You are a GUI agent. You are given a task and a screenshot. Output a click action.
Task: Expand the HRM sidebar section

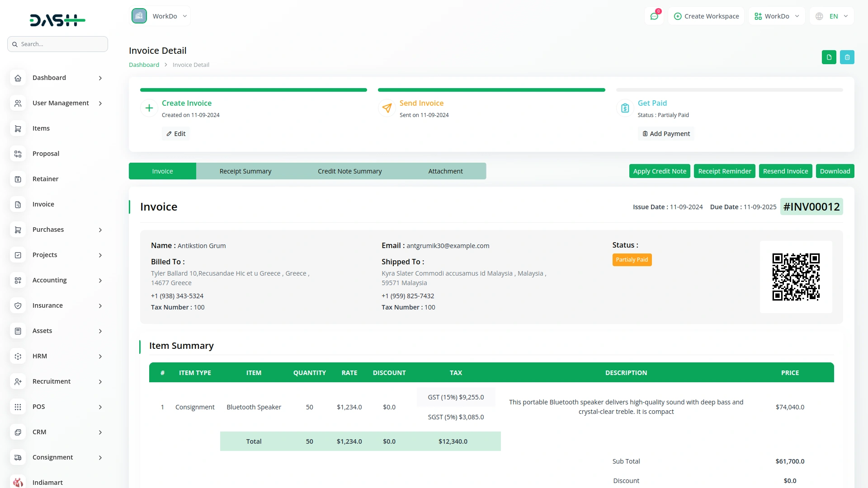[x=100, y=357]
